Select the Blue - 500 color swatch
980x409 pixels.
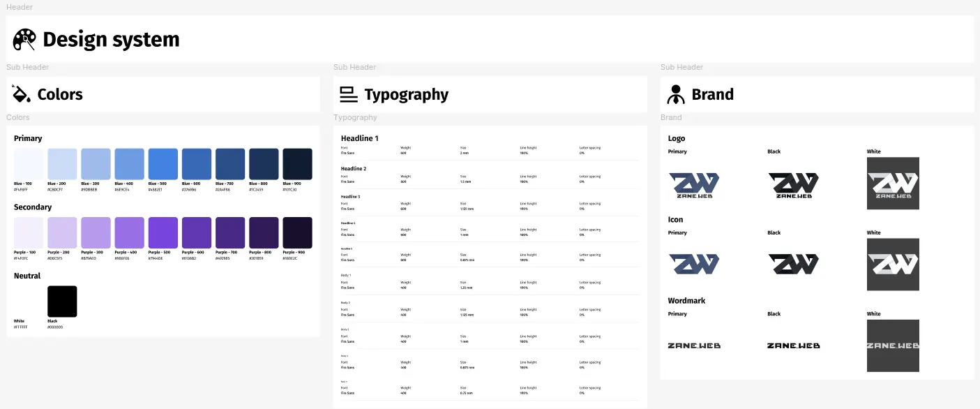click(163, 163)
